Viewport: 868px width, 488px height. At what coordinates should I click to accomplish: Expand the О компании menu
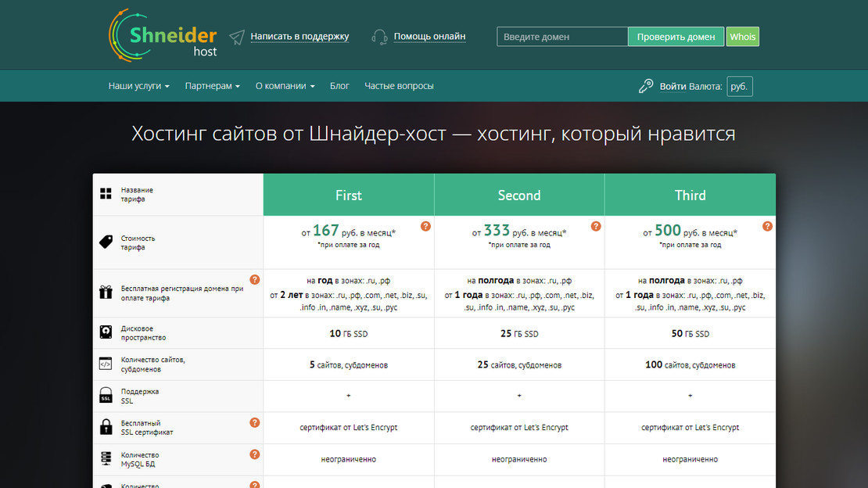pos(285,86)
